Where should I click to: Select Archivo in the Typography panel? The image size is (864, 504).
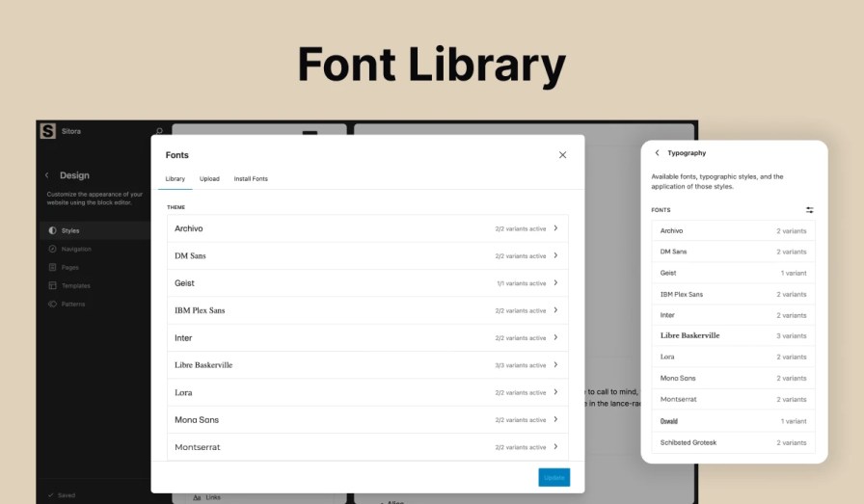pyautogui.click(x=733, y=230)
